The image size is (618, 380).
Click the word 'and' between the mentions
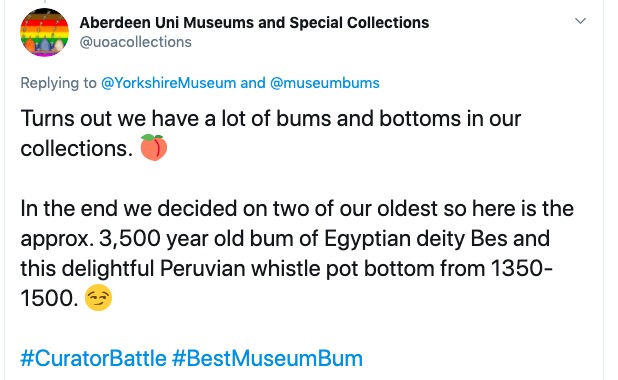click(253, 83)
